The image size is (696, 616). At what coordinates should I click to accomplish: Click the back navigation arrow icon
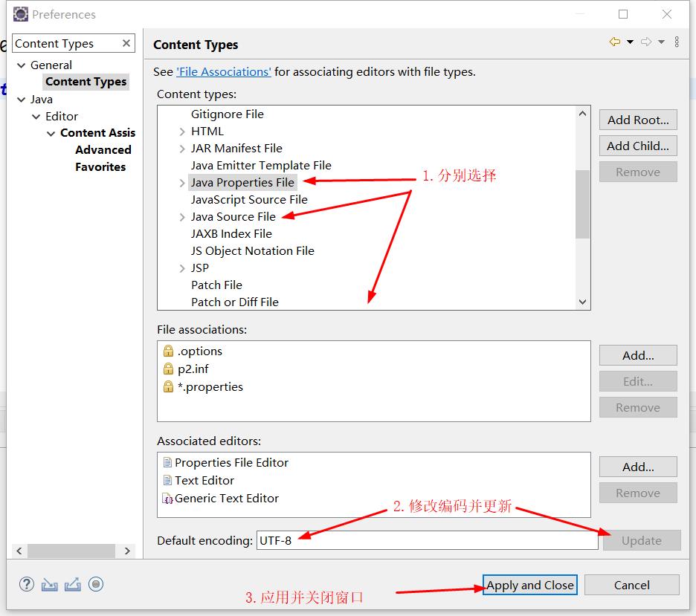click(615, 42)
